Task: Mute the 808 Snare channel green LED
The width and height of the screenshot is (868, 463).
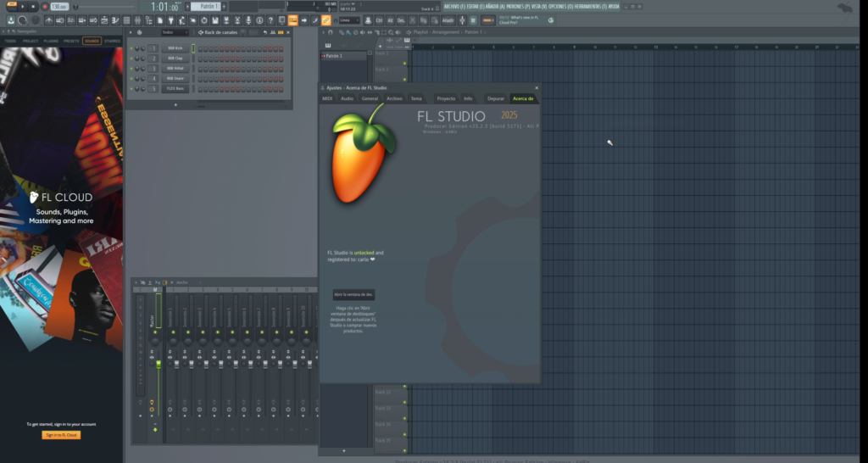Action: 131,79
